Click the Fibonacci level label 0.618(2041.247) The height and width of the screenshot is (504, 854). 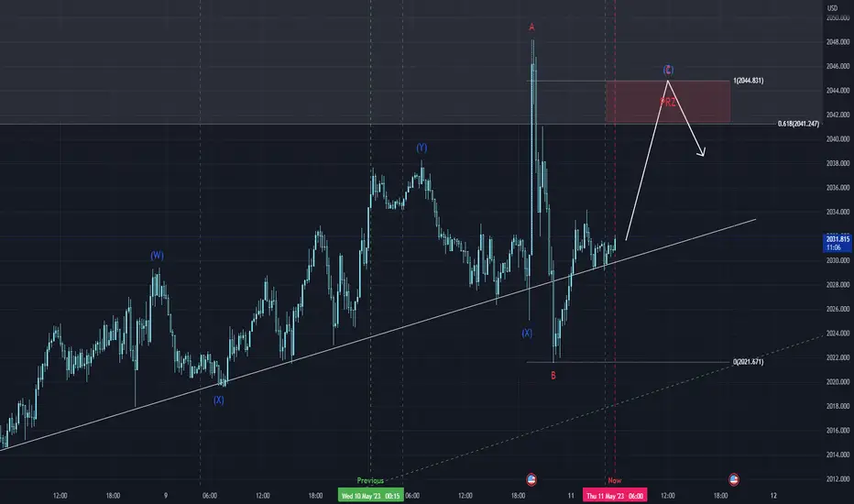coord(798,124)
